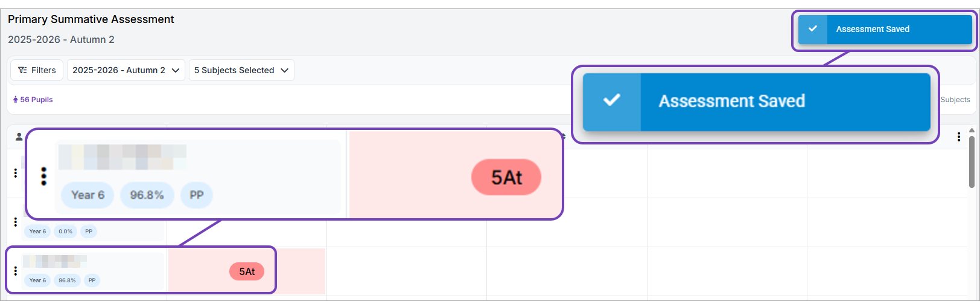
Task: Click the person icon in the table header
Action: pyautogui.click(x=19, y=137)
